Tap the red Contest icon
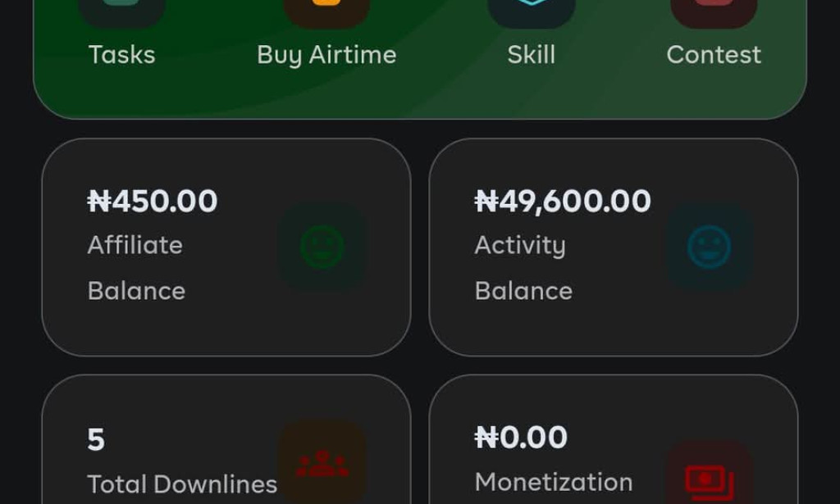Image resolution: width=840 pixels, height=504 pixels. coord(714,11)
